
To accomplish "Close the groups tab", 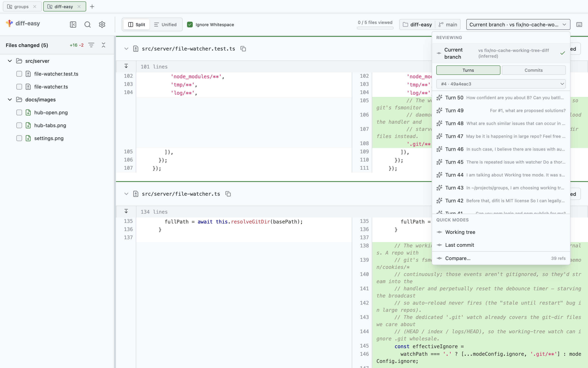I will point(35,7).
